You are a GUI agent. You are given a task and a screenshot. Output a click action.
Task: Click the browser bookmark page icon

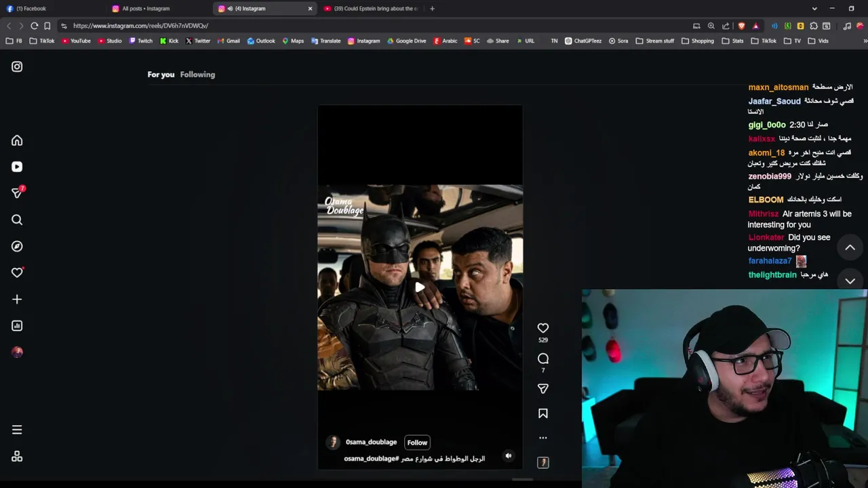click(47, 26)
